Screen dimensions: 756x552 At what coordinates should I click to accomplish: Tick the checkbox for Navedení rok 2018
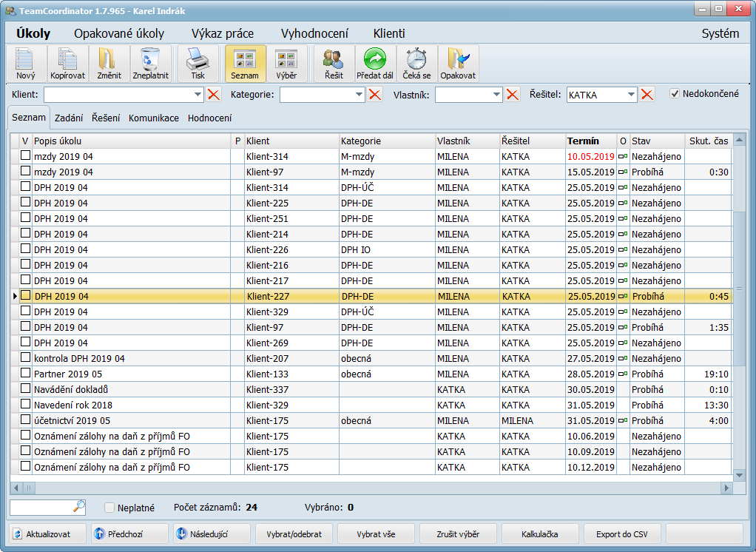coord(26,405)
